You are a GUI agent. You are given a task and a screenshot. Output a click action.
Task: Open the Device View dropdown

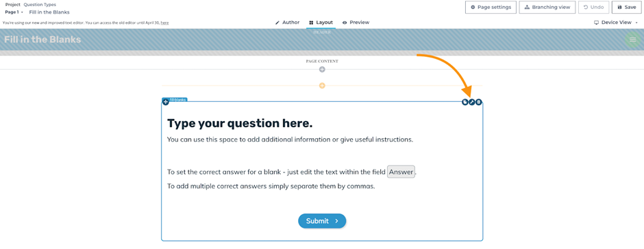(x=616, y=23)
